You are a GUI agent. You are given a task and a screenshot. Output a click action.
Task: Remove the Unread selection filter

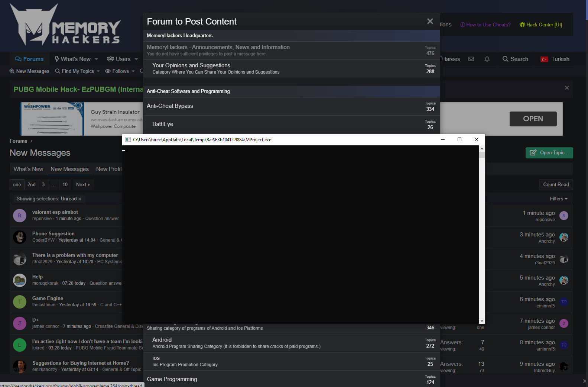coord(80,199)
